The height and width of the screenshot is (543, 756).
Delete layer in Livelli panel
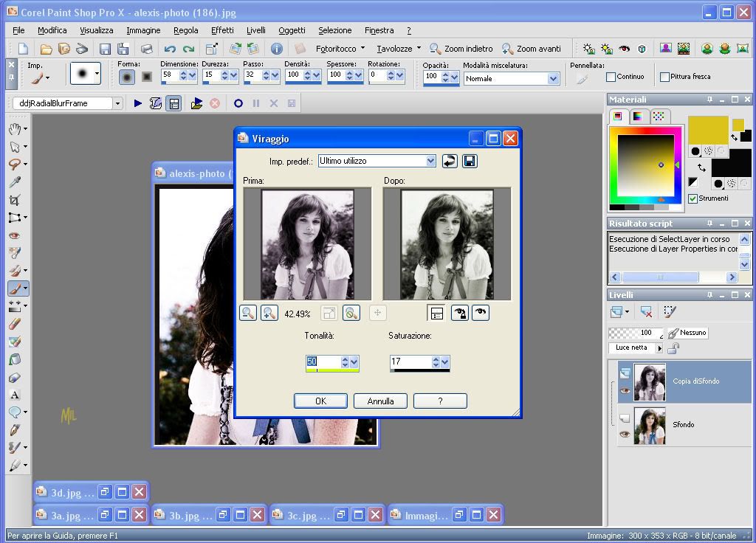pyautogui.click(x=646, y=312)
